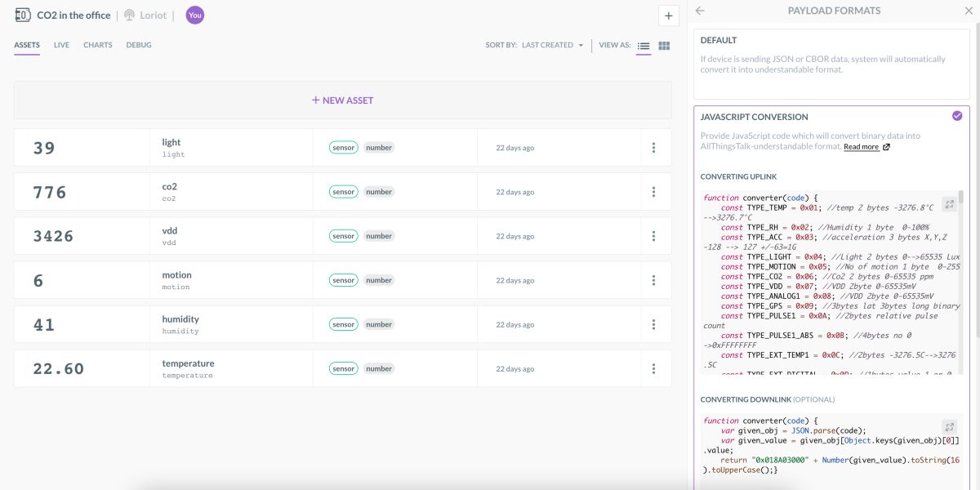This screenshot has width=980, height=490.
Task: Click the vdd asset value 3426
Action: 53,236
